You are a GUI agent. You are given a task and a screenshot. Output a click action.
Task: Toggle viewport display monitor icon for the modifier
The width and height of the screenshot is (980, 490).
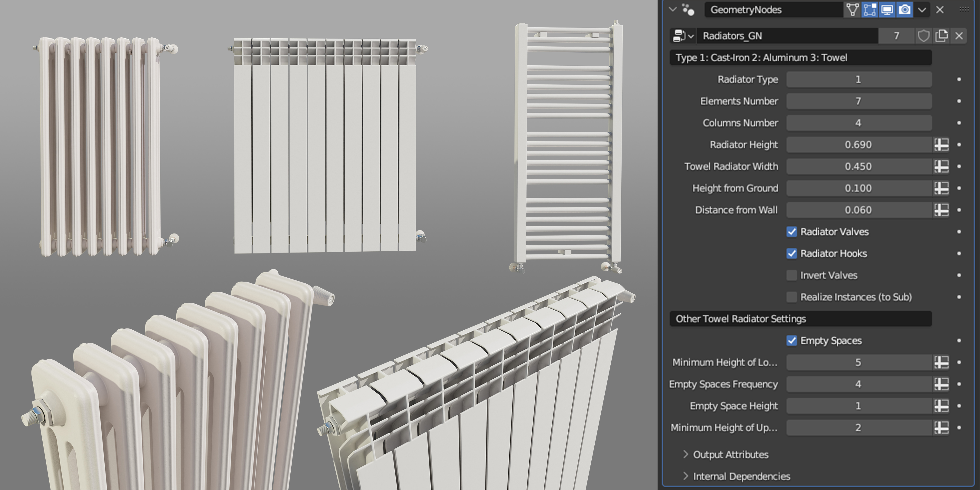pos(887,10)
